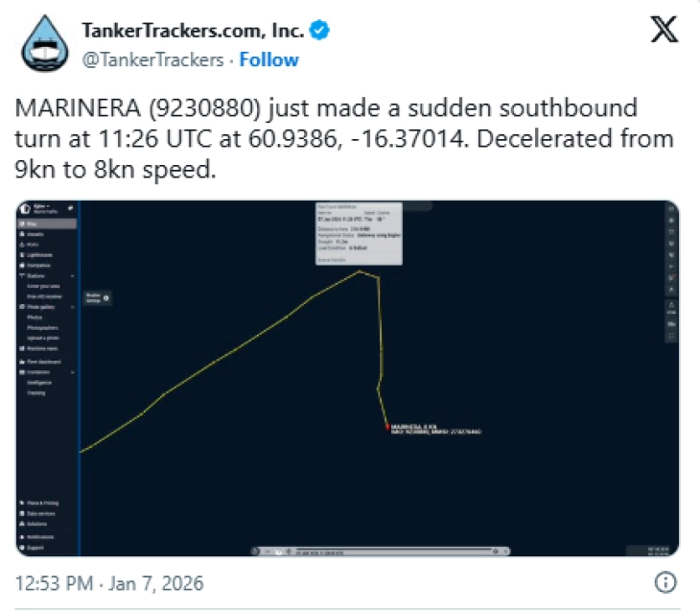Follow the TankerTrackers account

coord(268,59)
